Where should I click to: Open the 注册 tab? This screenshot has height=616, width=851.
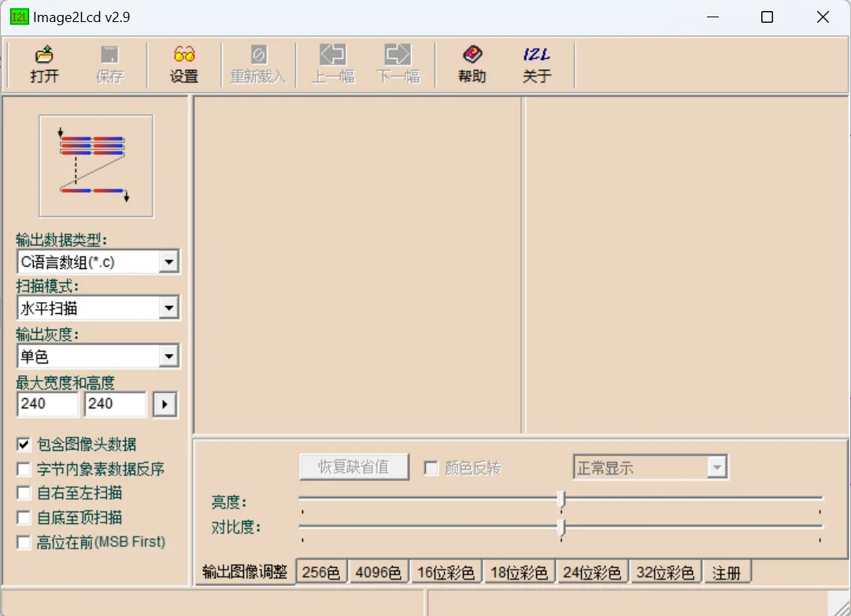727,573
